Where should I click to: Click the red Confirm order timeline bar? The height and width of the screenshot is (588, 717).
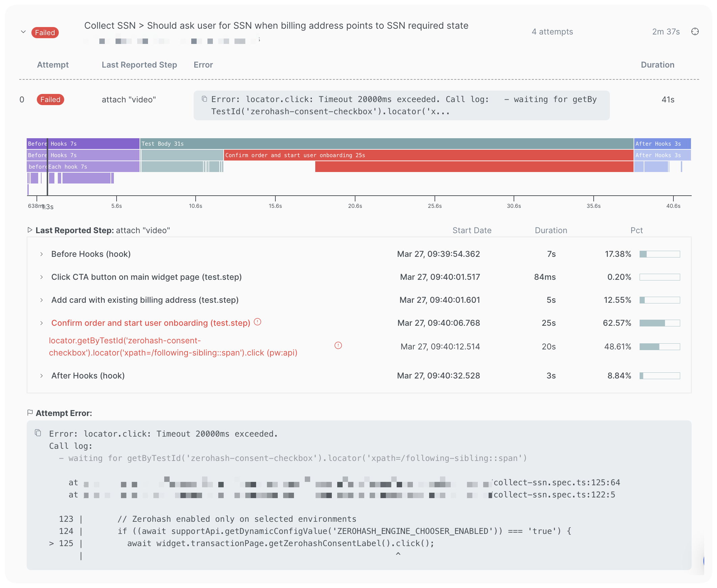428,155
